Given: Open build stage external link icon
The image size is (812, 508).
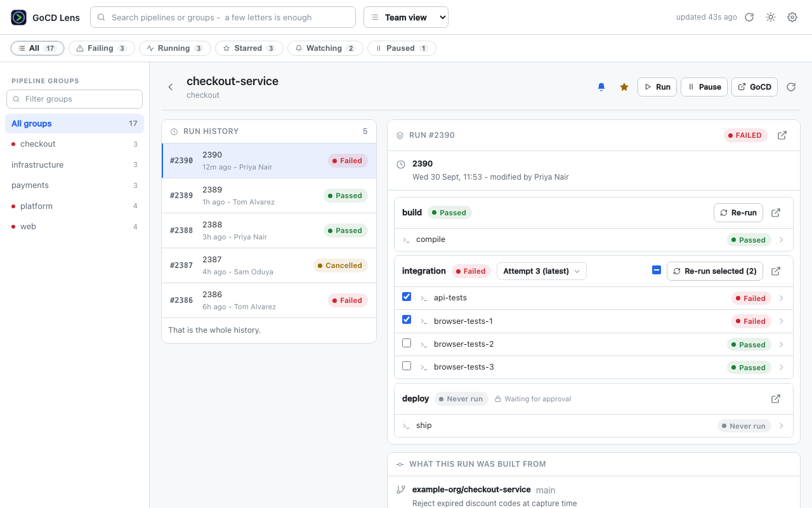Looking at the screenshot, I should 776,213.
